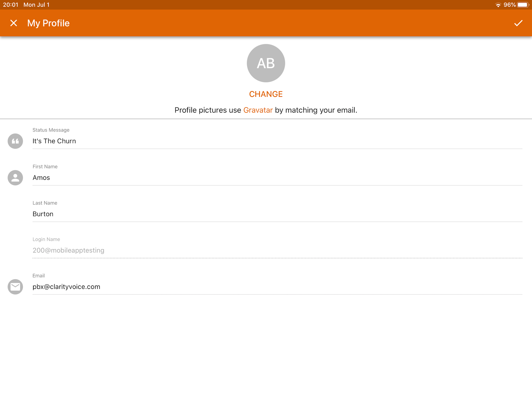Tap the Login Name label
Screen dimensions: 532x399
[46, 239]
